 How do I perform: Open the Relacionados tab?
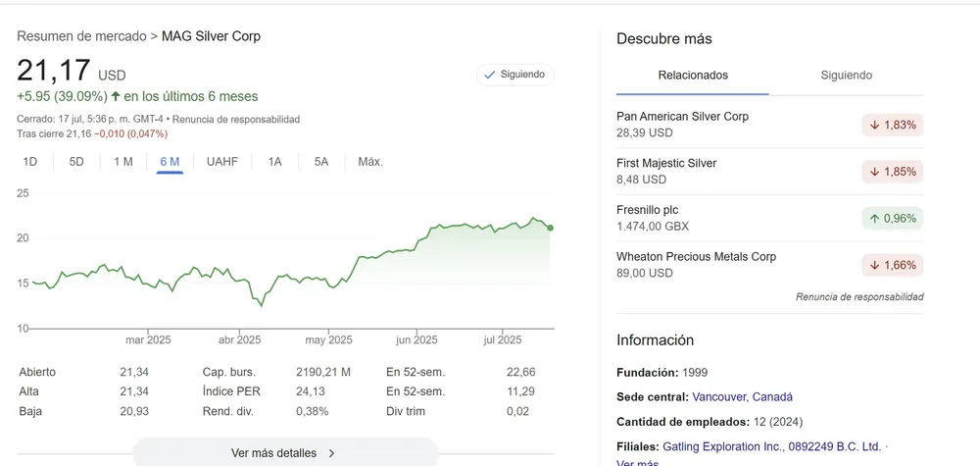pos(693,76)
